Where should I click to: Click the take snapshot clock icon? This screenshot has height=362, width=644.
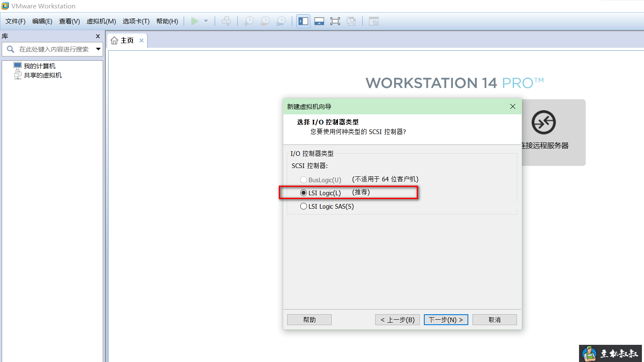249,21
